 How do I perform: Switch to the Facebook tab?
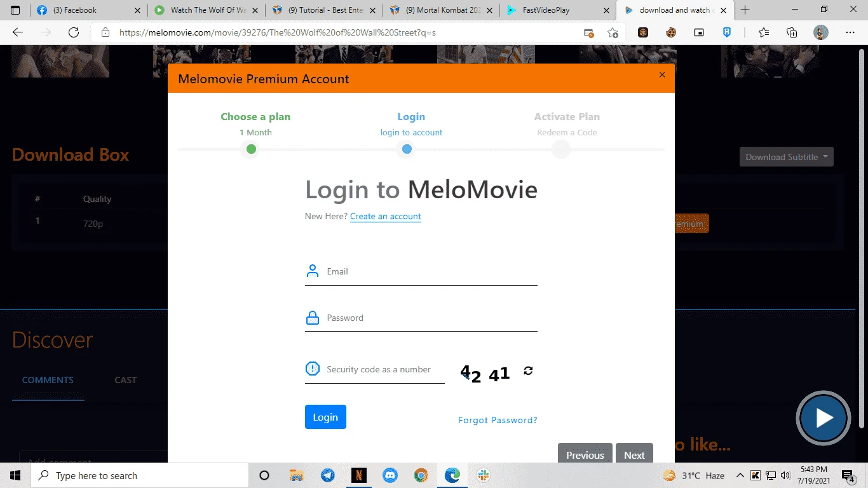click(89, 10)
